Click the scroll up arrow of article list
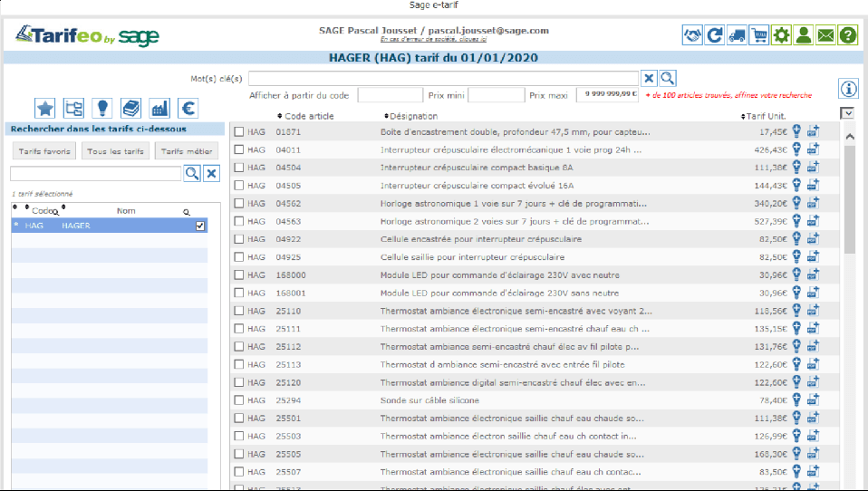The height and width of the screenshot is (491, 868). pos(850,136)
